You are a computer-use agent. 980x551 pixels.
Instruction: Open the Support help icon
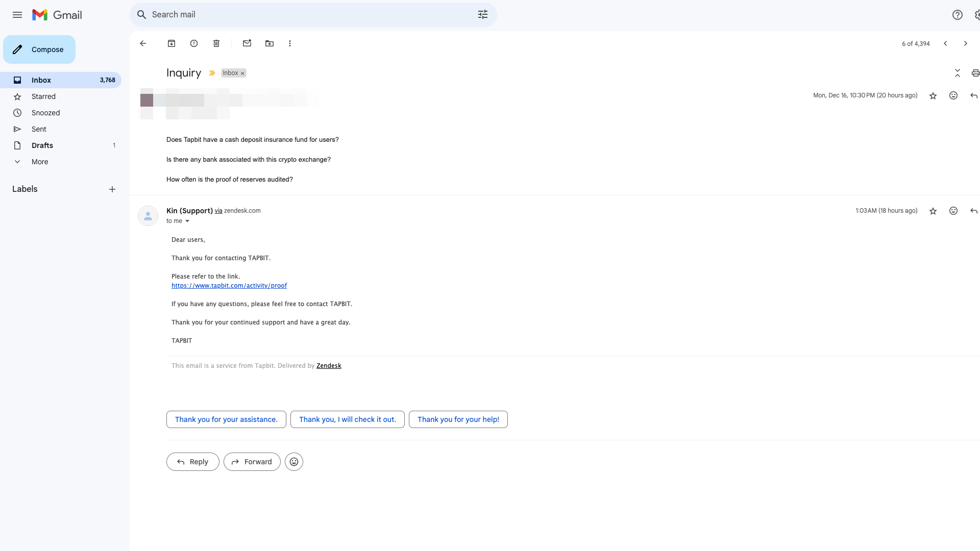pos(958,15)
